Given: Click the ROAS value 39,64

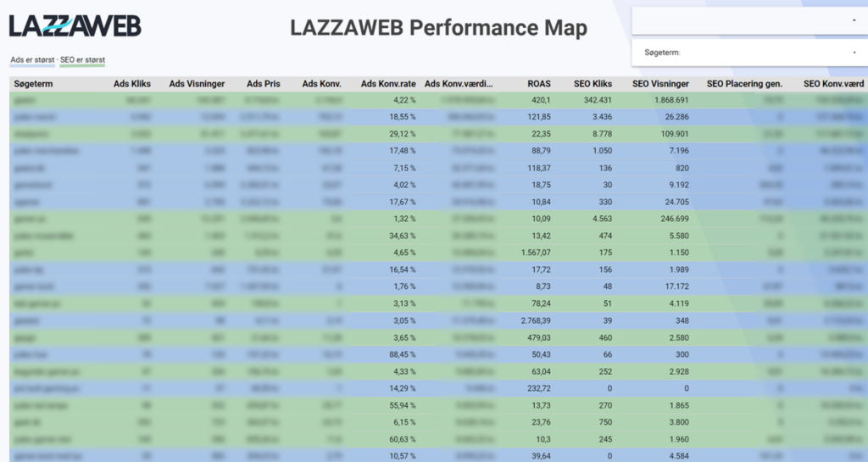Looking at the screenshot, I should [x=541, y=456].
